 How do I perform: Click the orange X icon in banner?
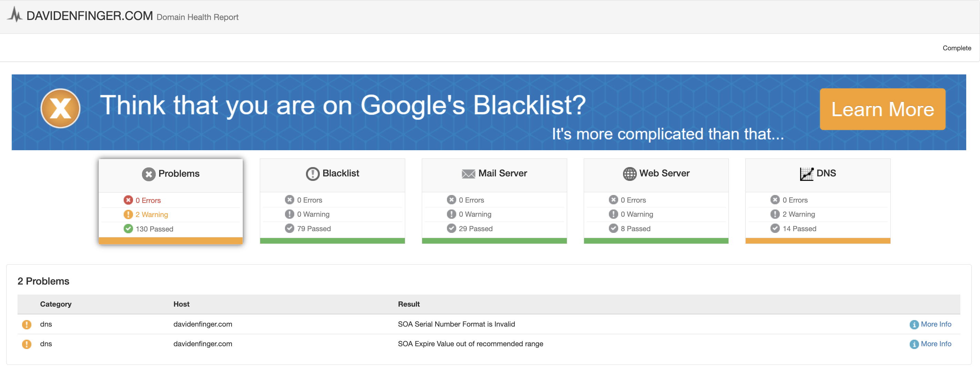(x=61, y=109)
